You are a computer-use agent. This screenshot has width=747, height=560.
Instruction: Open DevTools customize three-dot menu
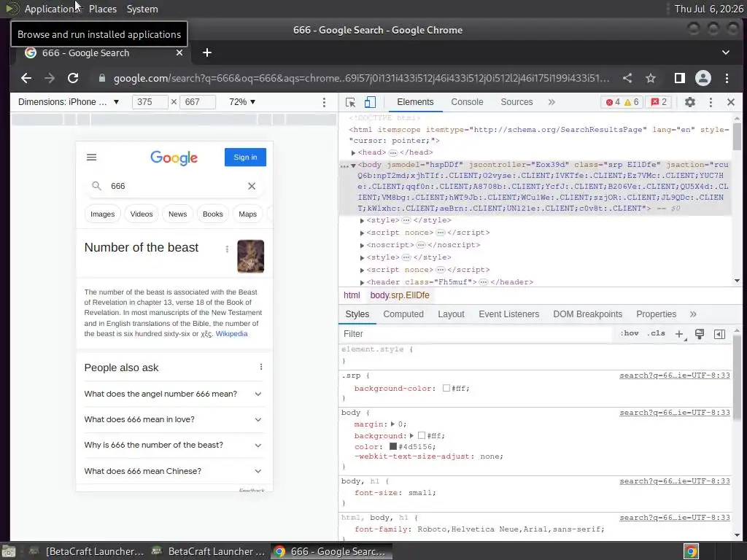click(711, 102)
